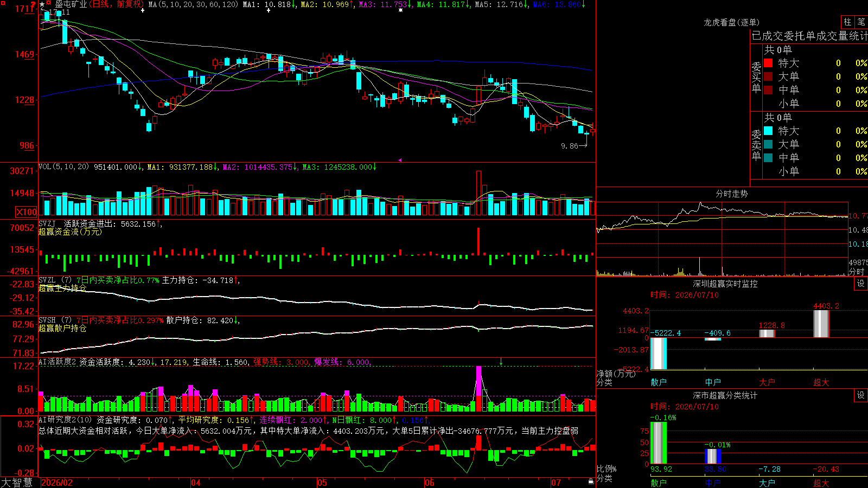Image resolution: width=868 pixels, height=488 pixels.
Task: Click the 日线, 前复权 period label
Action: 116,4
